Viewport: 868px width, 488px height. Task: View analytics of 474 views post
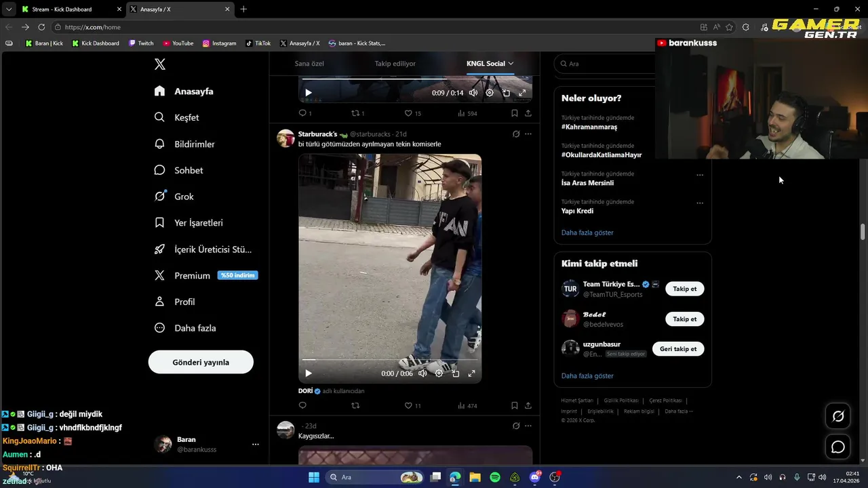[x=467, y=405]
